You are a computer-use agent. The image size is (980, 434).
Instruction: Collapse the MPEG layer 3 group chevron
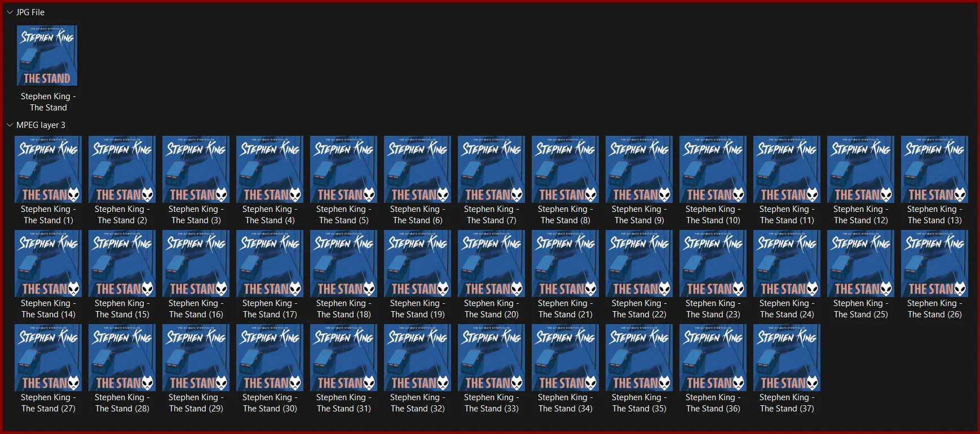point(10,125)
